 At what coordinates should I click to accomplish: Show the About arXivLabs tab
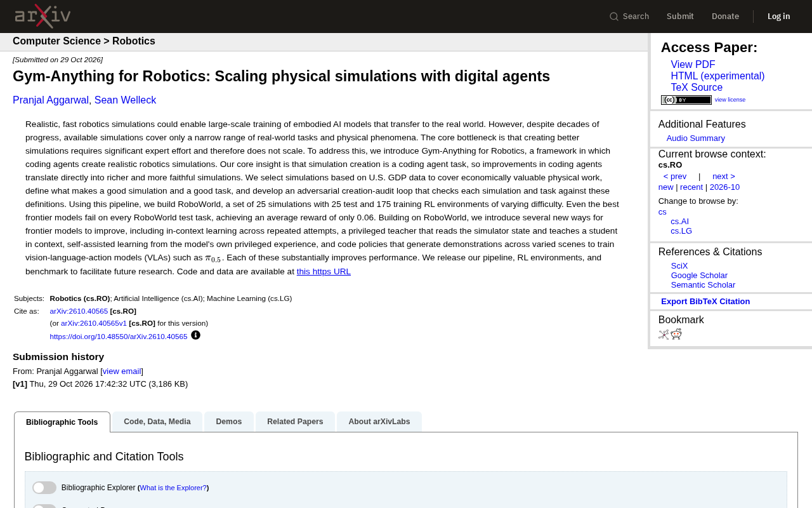point(379,422)
